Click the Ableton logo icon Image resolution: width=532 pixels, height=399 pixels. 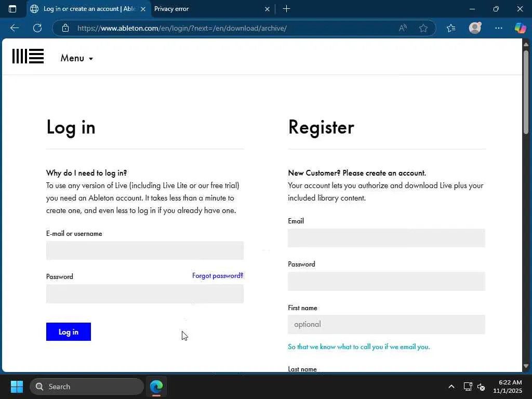point(28,56)
